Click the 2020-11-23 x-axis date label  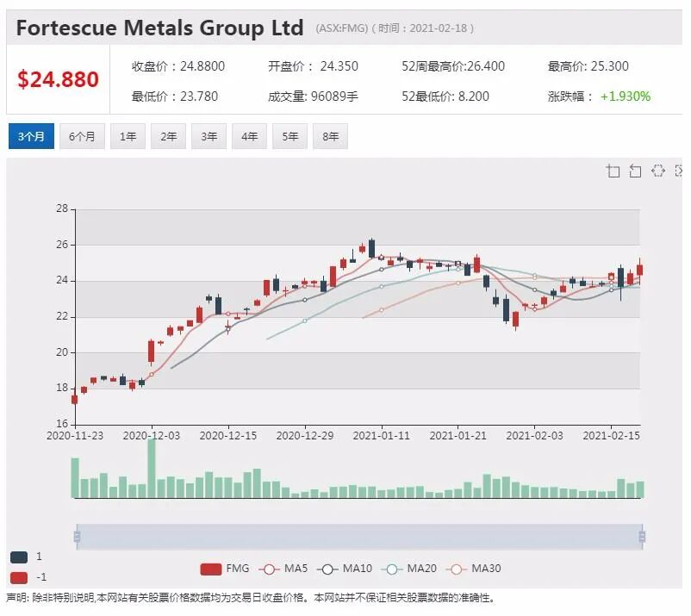point(75,436)
